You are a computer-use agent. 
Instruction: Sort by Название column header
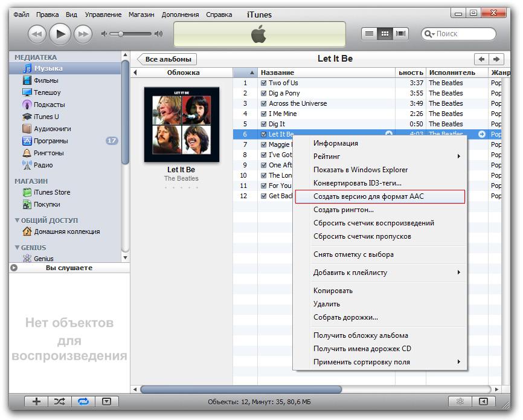coord(326,73)
